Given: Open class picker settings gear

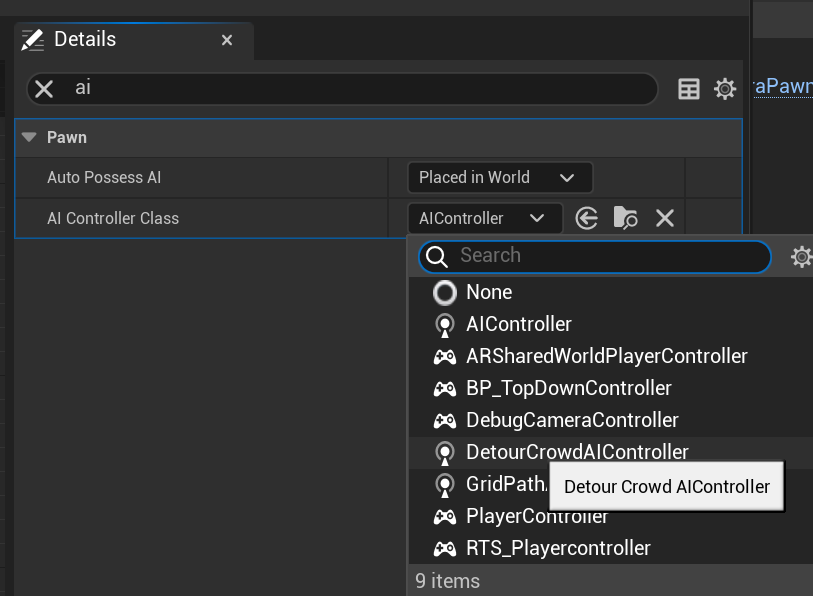Looking at the screenshot, I should 801,257.
